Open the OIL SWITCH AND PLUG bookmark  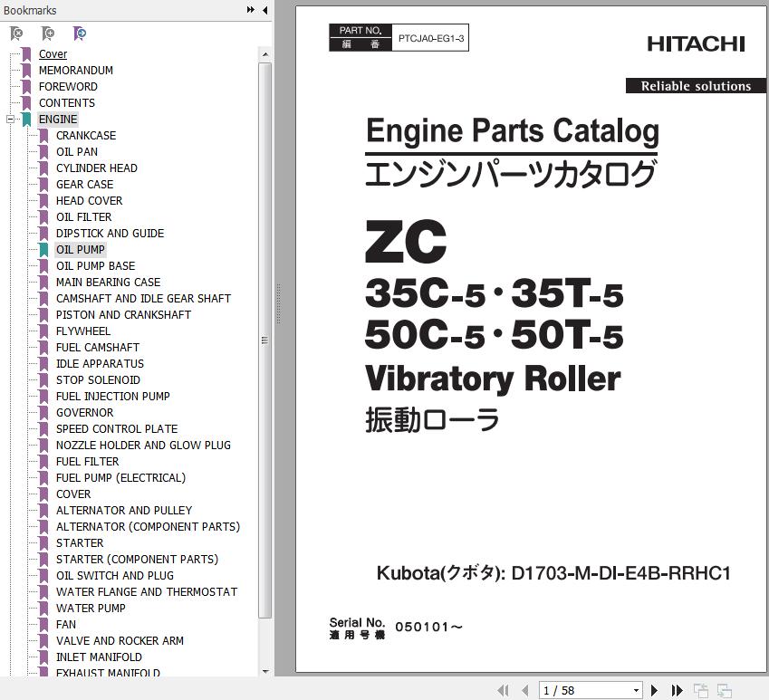click(115, 576)
